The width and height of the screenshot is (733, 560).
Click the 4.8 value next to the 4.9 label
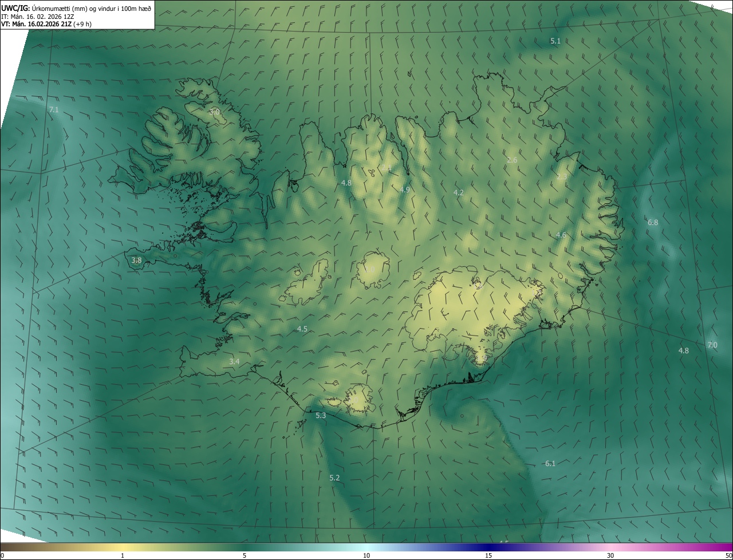pyautogui.click(x=346, y=183)
